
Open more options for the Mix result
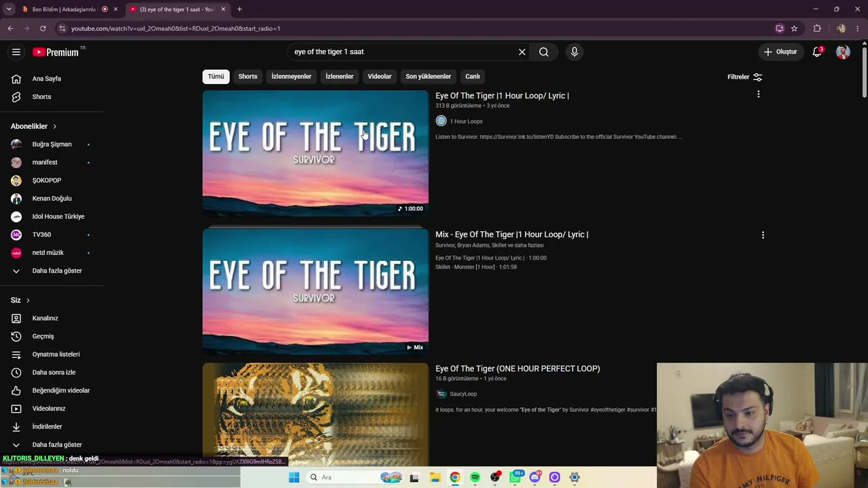[x=763, y=235]
